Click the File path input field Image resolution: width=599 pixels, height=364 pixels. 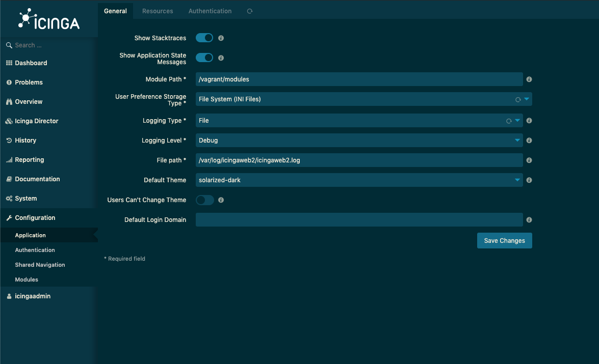click(x=359, y=160)
